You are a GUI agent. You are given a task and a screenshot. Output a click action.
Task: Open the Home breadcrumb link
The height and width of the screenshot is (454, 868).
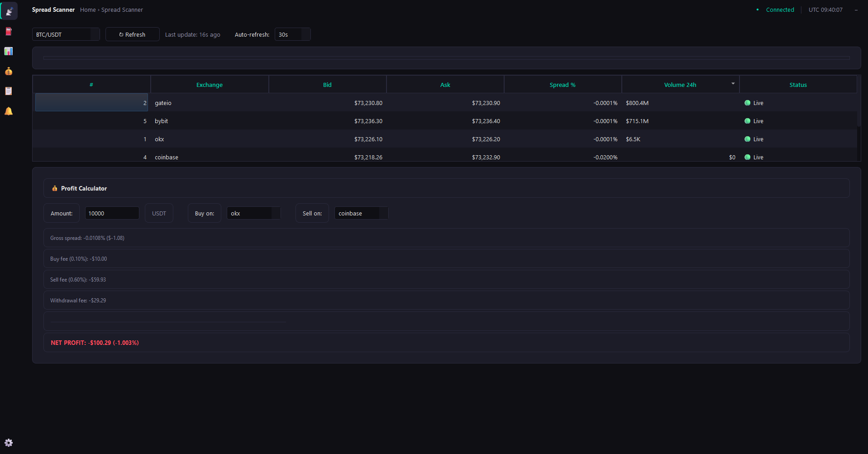pos(88,10)
